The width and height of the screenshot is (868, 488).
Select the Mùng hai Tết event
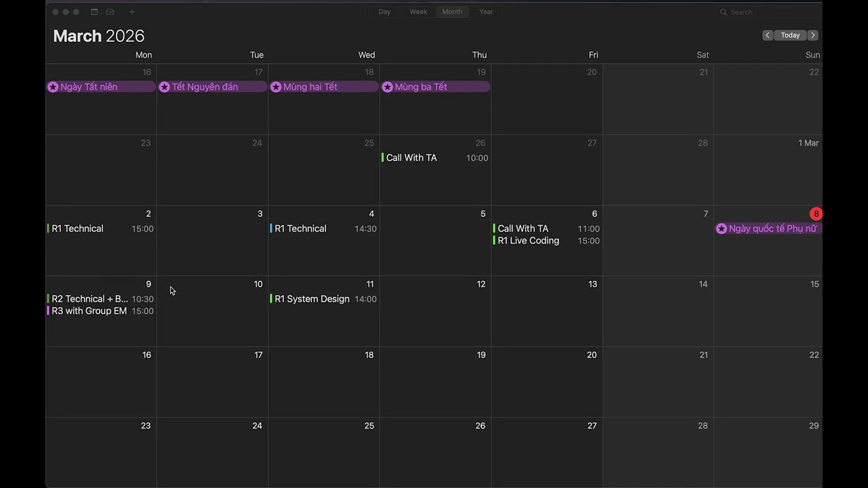(x=324, y=87)
